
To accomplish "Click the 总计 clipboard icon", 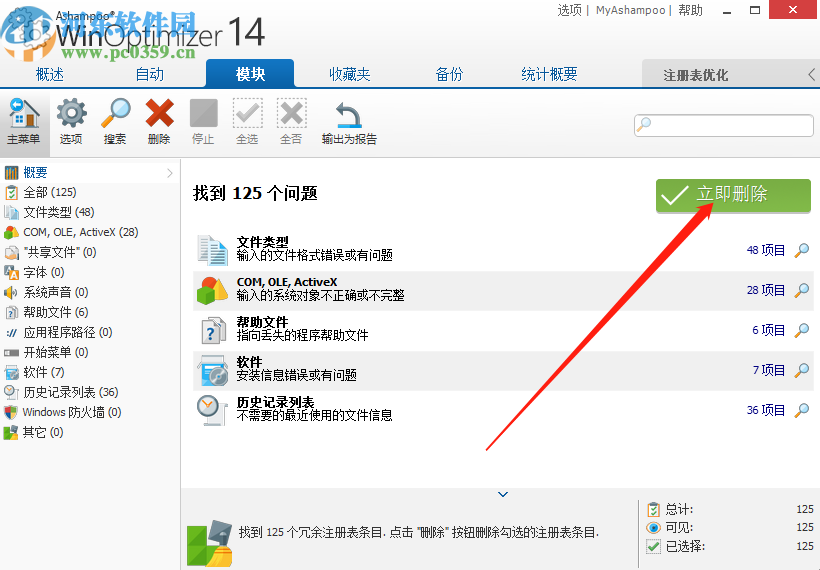I will click(653, 509).
